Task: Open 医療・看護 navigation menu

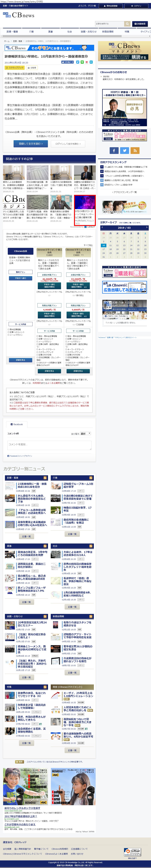Action: (x=12, y=31)
